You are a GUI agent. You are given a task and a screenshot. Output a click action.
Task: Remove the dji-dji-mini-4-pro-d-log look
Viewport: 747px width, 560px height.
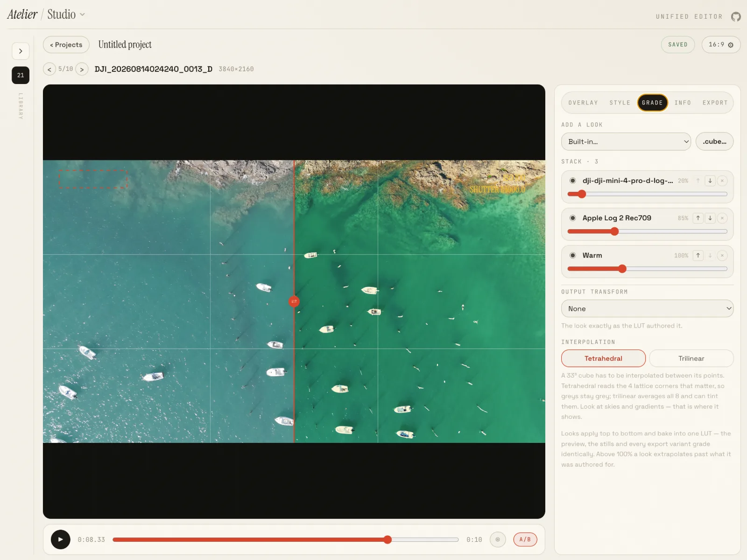click(722, 181)
